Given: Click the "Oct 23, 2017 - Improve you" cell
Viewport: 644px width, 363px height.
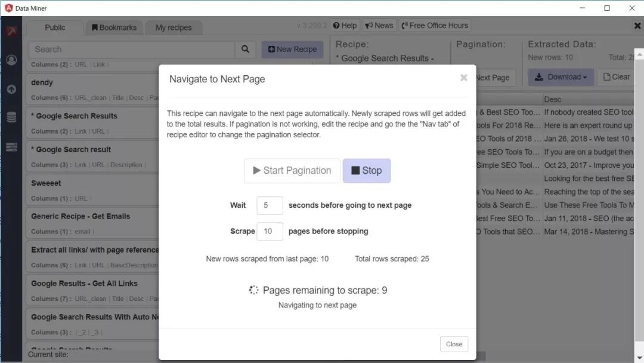Looking at the screenshot, I should click(589, 165).
